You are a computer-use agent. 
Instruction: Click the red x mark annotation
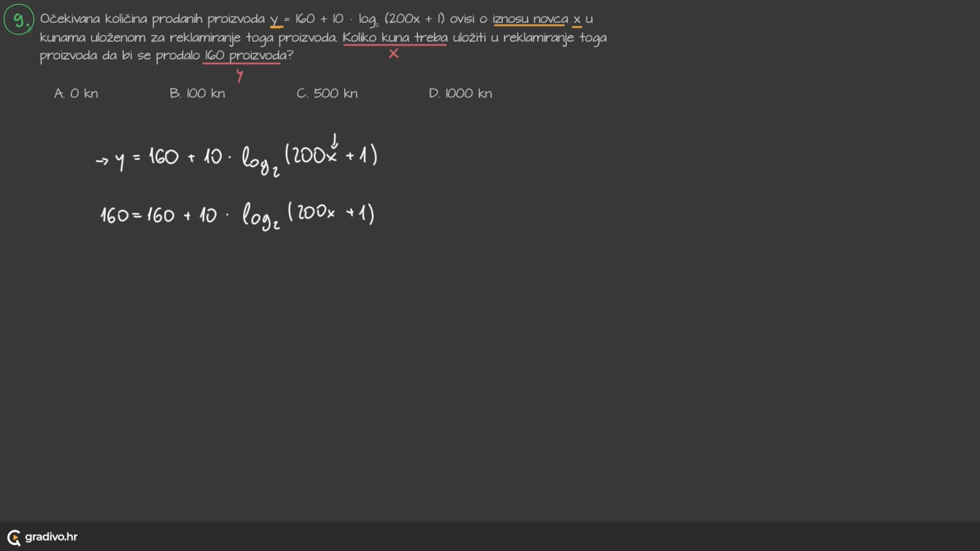(x=394, y=54)
